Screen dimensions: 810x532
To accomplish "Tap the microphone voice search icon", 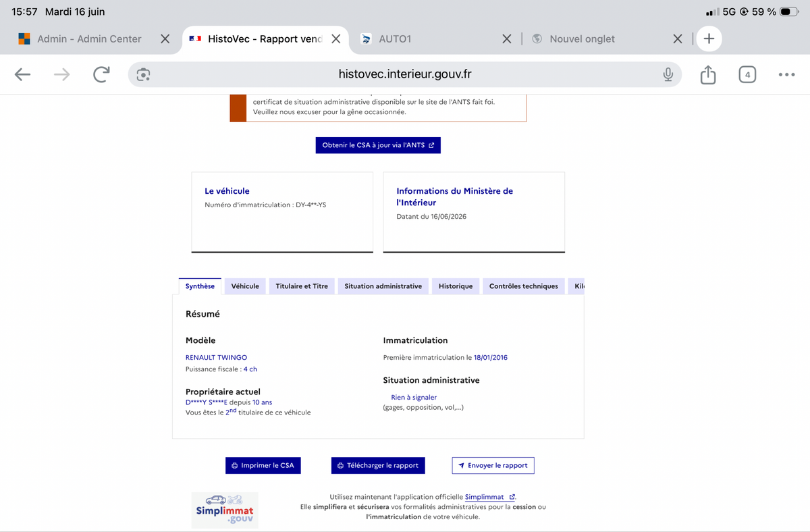I will [x=668, y=75].
